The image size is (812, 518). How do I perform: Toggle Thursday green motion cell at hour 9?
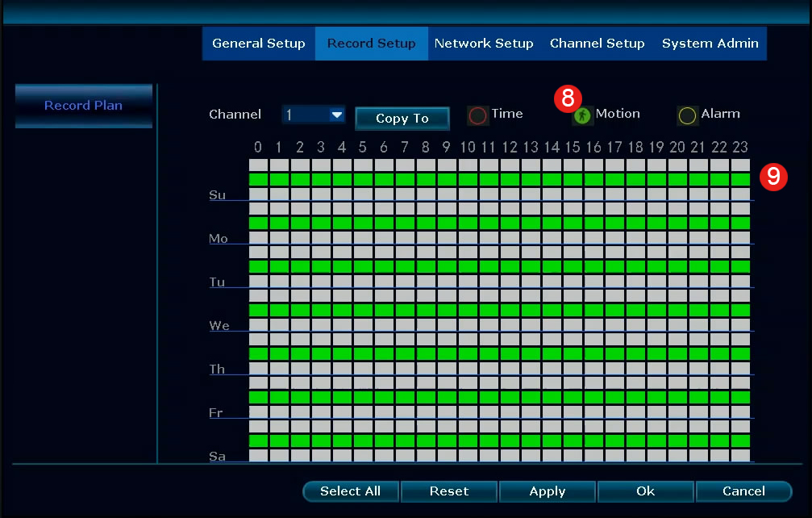point(447,353)
